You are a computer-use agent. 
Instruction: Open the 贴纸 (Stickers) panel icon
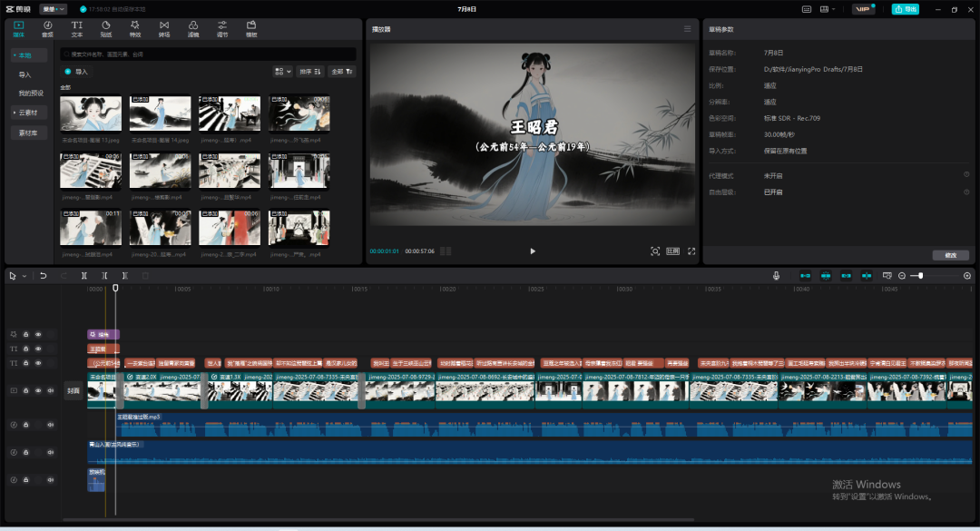pos(105,28)
